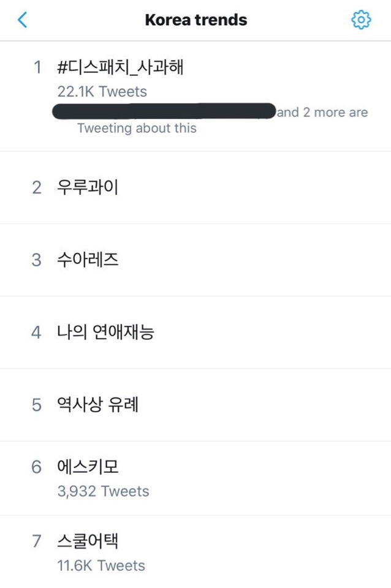Click the 3,932 Tweets count
This screenshot has width=391, height=588.
point(103,491)
